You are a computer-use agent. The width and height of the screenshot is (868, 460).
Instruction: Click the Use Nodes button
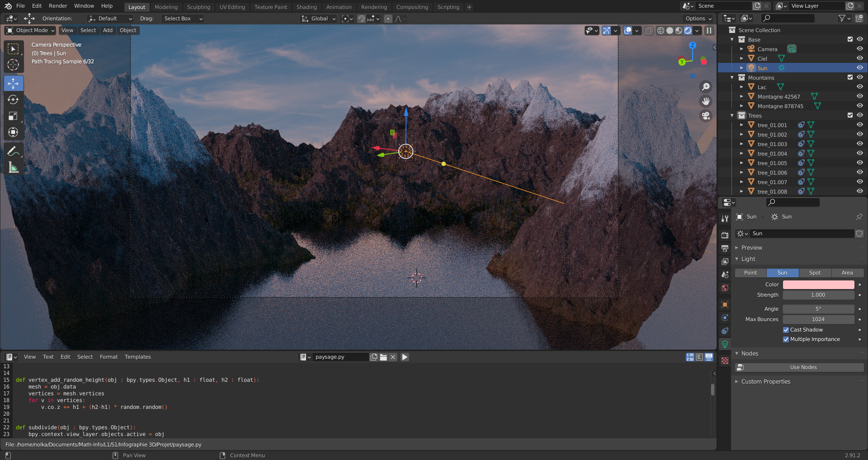pos(803,367)
